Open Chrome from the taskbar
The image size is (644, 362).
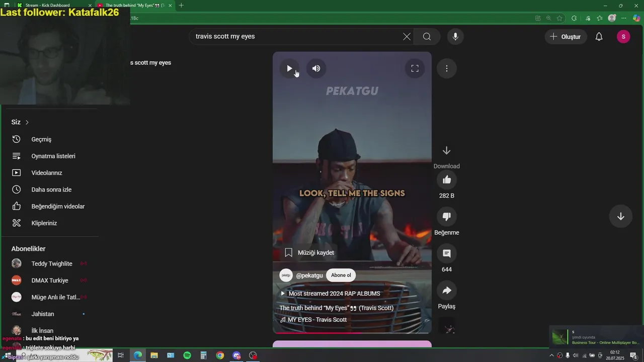[220, 355]
